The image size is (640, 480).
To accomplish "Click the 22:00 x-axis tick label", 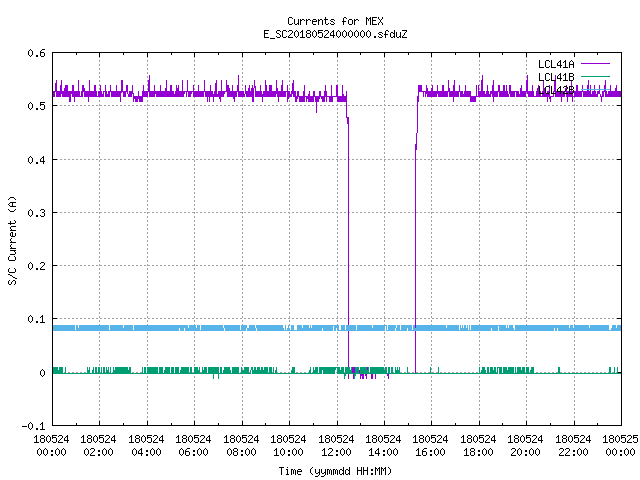I will (573, 452).
